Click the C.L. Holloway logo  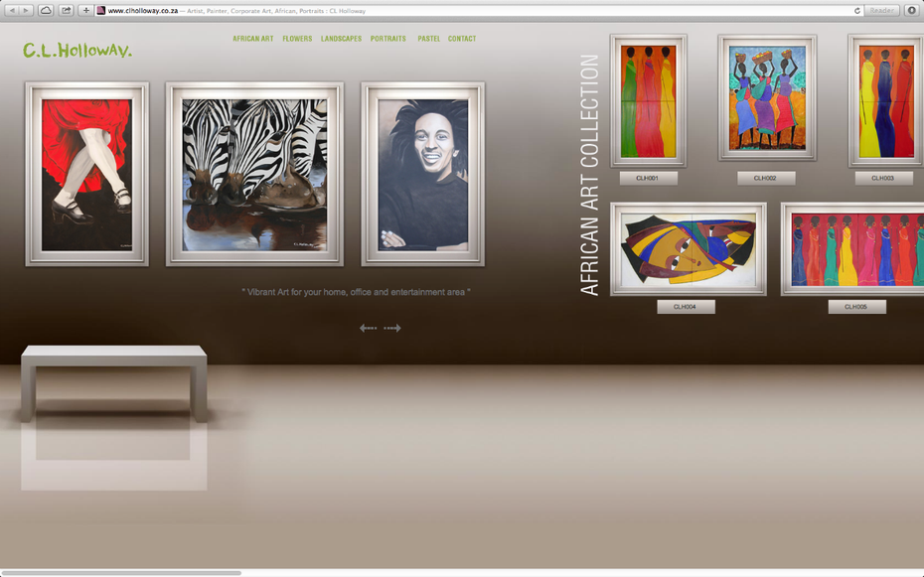pyautogui.click(x=77, y=50)
